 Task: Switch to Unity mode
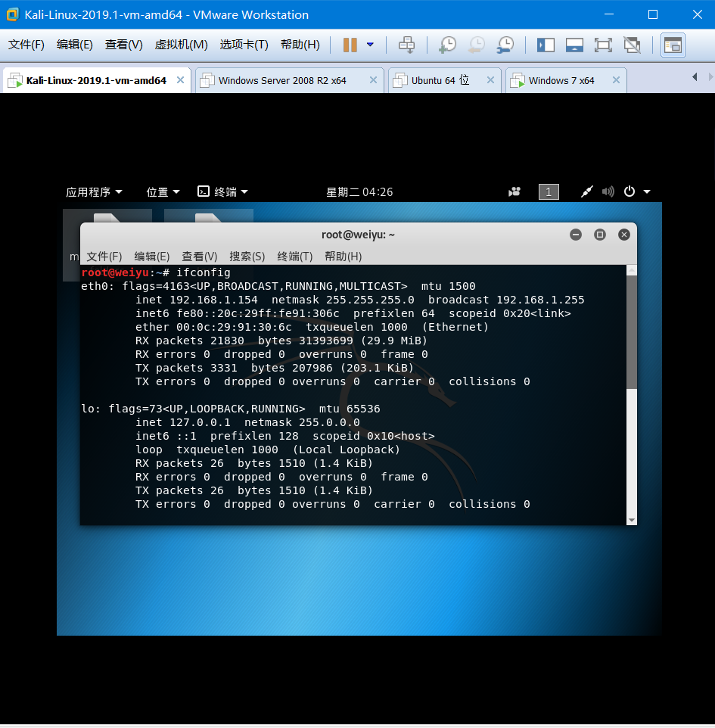[632, 45]
